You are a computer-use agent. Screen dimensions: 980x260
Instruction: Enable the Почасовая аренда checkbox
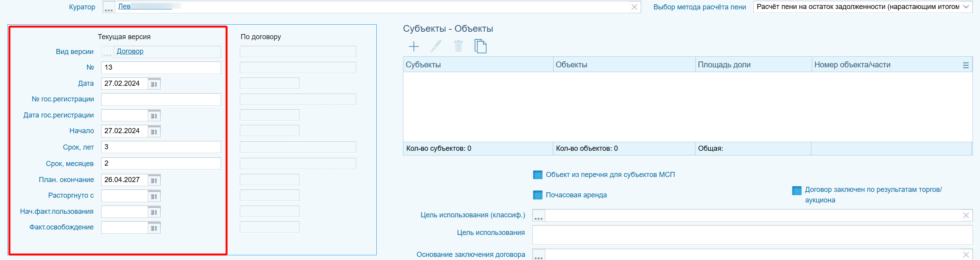pyautogui.click(x=537, y=195)
